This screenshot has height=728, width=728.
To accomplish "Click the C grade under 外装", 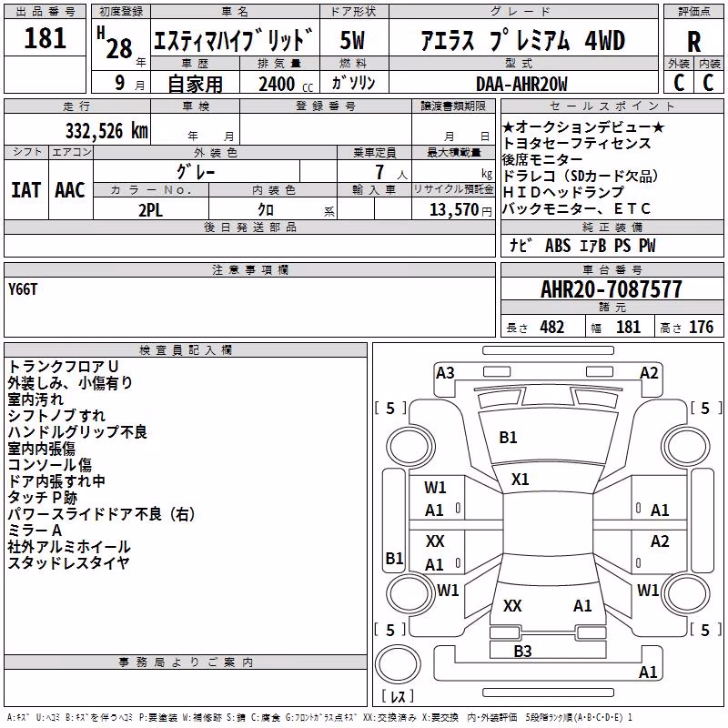I will pos(678,83).
